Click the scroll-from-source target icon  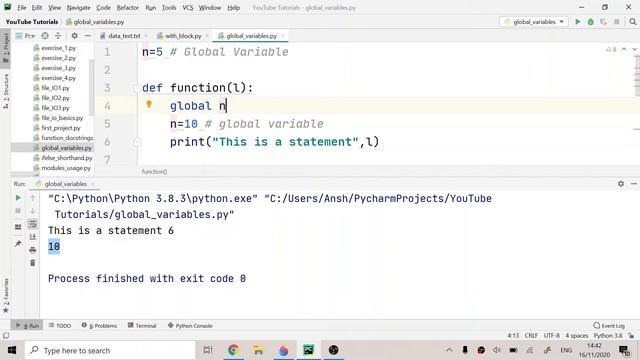pos(45,36)
